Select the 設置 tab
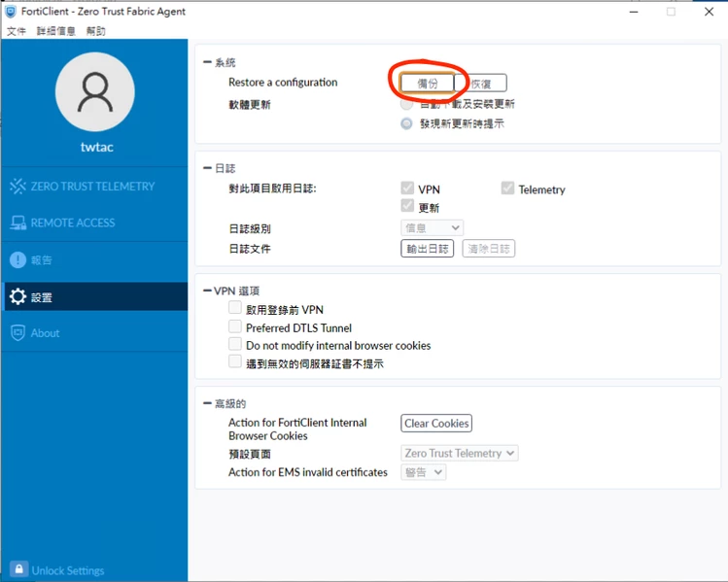728x582 pixels. tap(94, 296)
